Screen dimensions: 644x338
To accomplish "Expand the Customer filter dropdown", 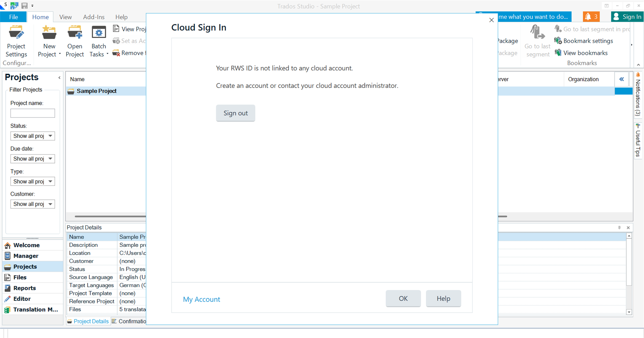I will 50,204.
